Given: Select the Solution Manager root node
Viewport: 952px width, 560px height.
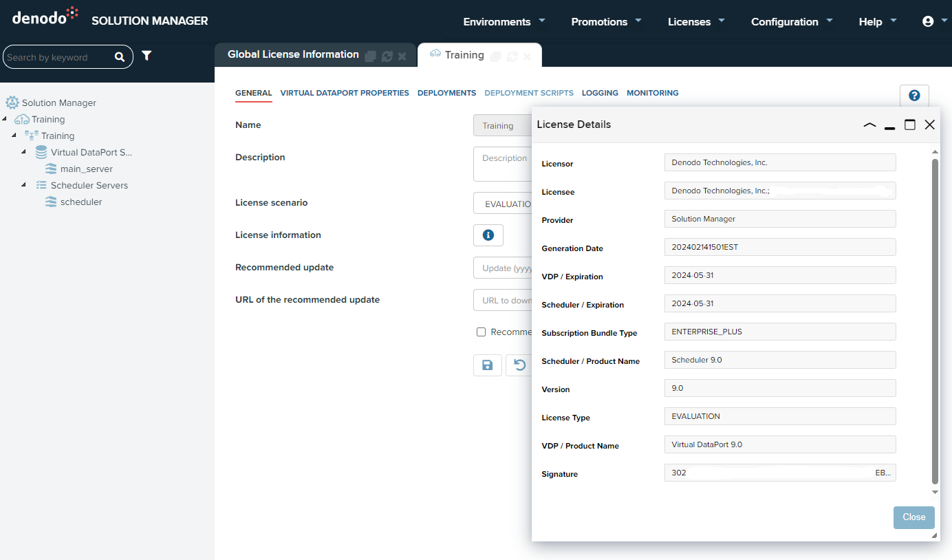Looking at the screenshot, I should point(59,103).
